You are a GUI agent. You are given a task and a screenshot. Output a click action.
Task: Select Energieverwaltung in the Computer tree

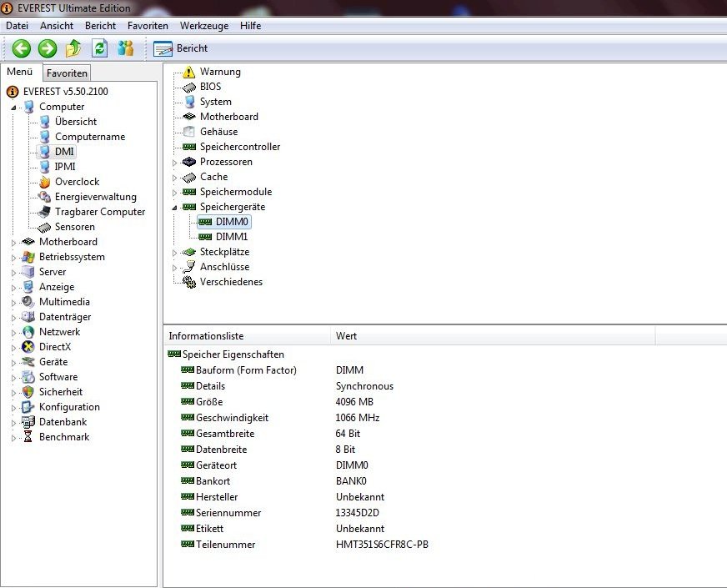[95, 197]
